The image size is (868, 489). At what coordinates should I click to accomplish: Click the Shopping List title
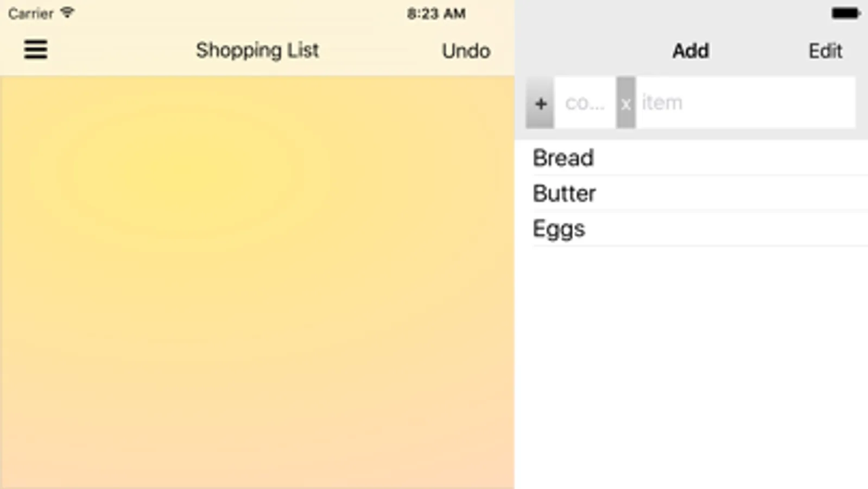click(x=257, y=51)
